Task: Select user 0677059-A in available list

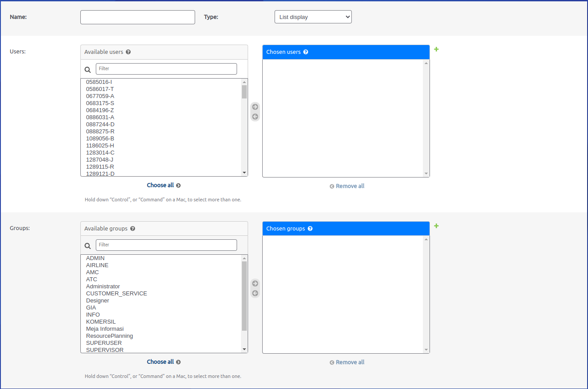Action: 100,96
